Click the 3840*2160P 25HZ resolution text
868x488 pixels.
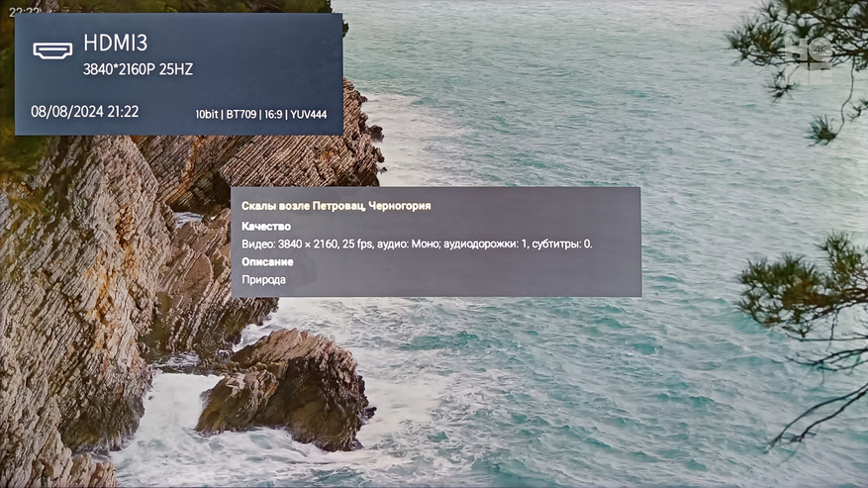[x=138, y=69]
